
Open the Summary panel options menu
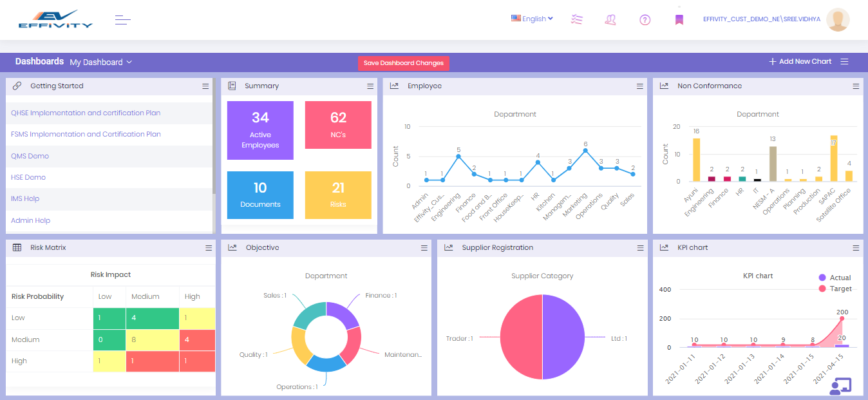point(370,85)
